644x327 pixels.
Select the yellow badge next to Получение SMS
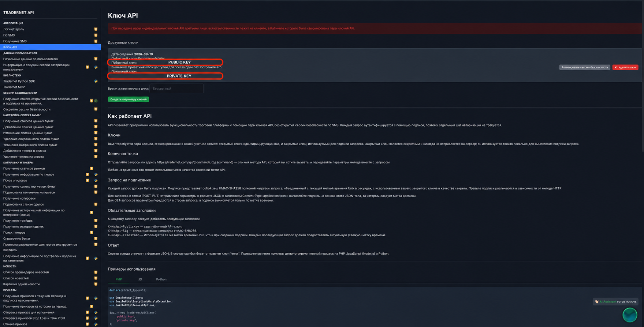coord(96,41)
